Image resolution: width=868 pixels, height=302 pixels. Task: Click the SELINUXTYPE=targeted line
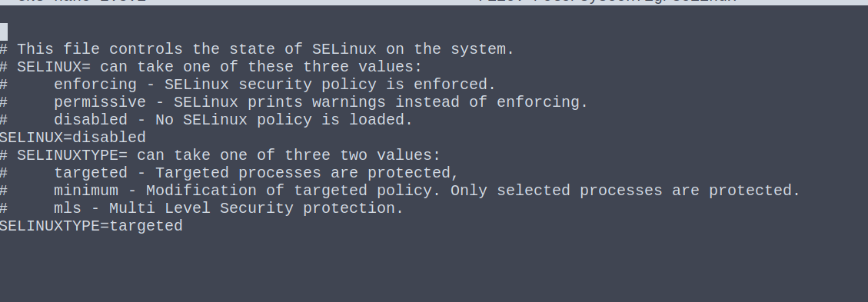[x=91, y=226]
